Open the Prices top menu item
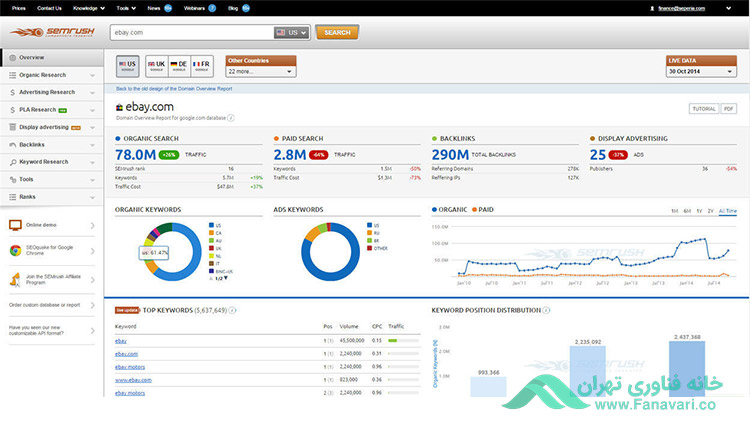The height and width of the screenshot is (430, 750). [x=19, y=8]
